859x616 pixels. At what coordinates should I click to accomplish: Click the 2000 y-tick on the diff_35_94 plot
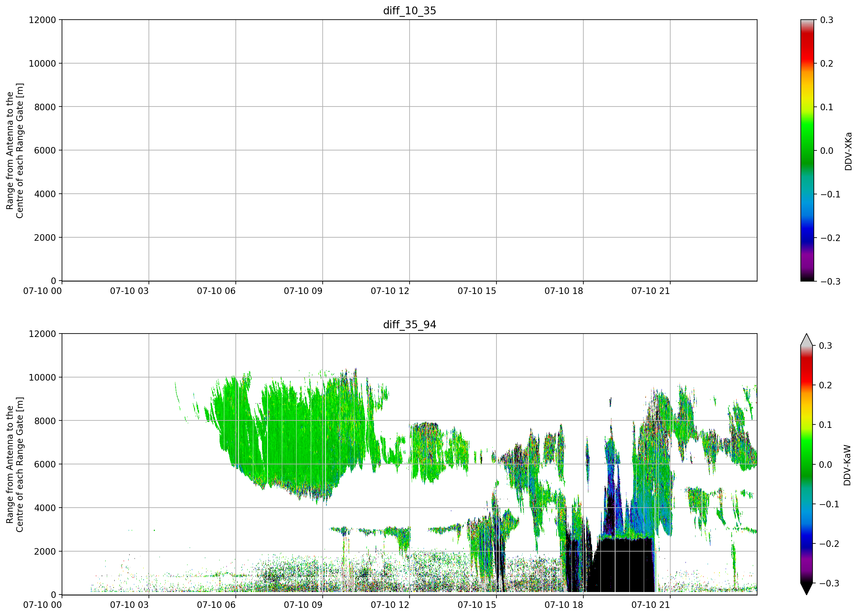pyautogui.click(x=45, y=551)
